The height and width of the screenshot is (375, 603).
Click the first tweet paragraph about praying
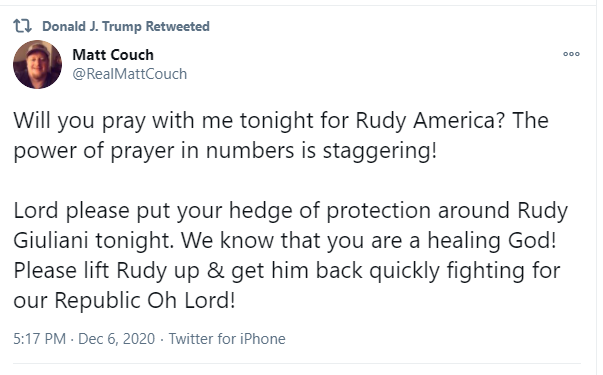click(281, 135)
